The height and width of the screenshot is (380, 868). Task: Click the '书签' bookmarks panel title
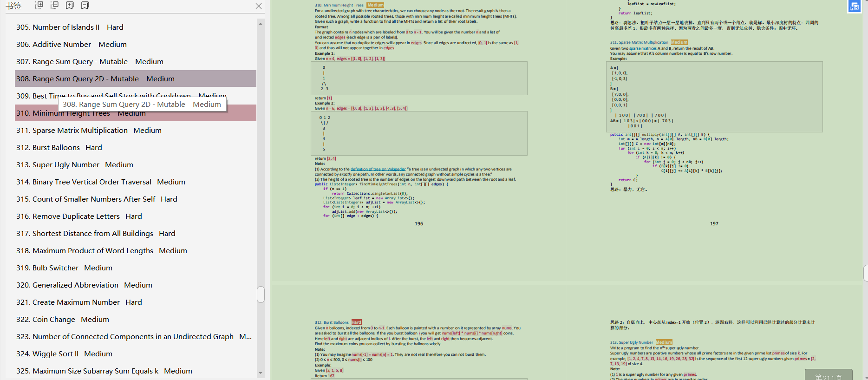13,6
